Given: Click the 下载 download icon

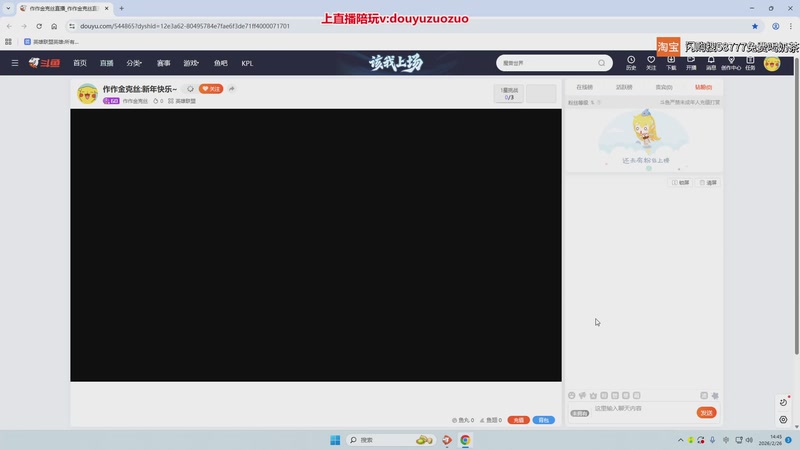Looking at the screenshot, I should [671, 63].
